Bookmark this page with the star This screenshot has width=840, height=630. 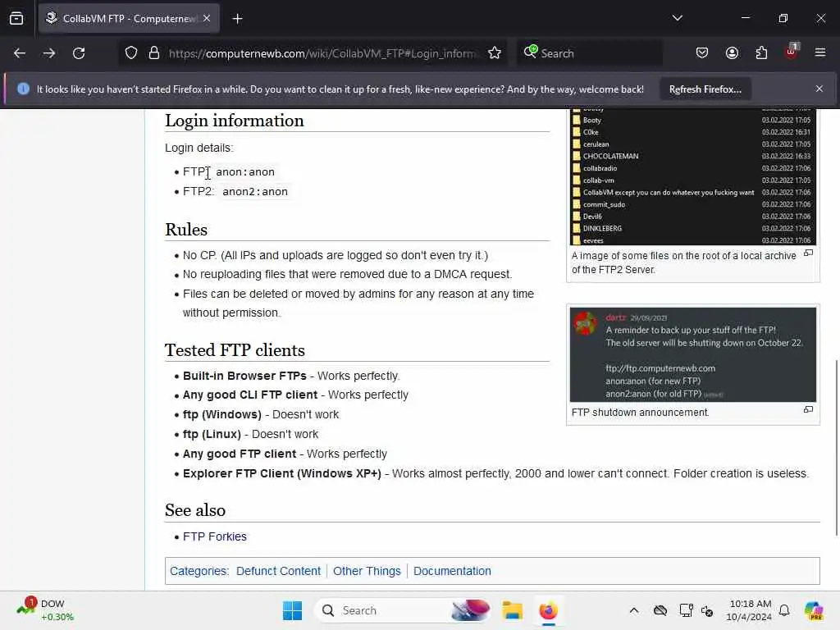[495, 53]
